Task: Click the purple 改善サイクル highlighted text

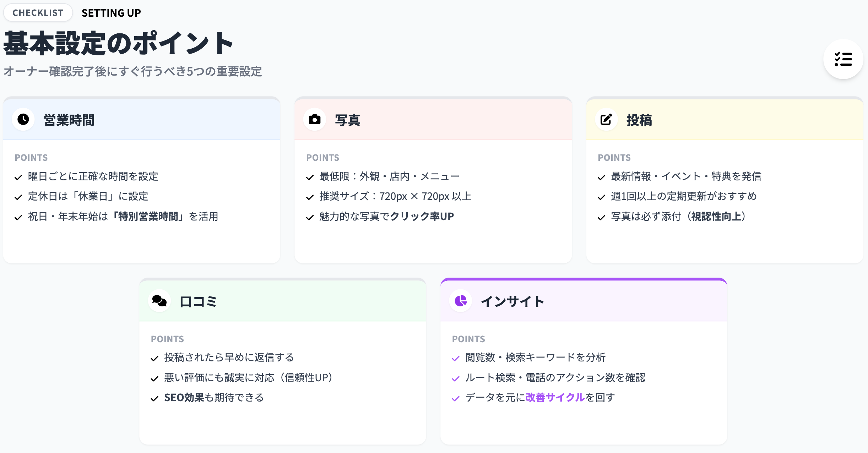Action: (555, 397)
